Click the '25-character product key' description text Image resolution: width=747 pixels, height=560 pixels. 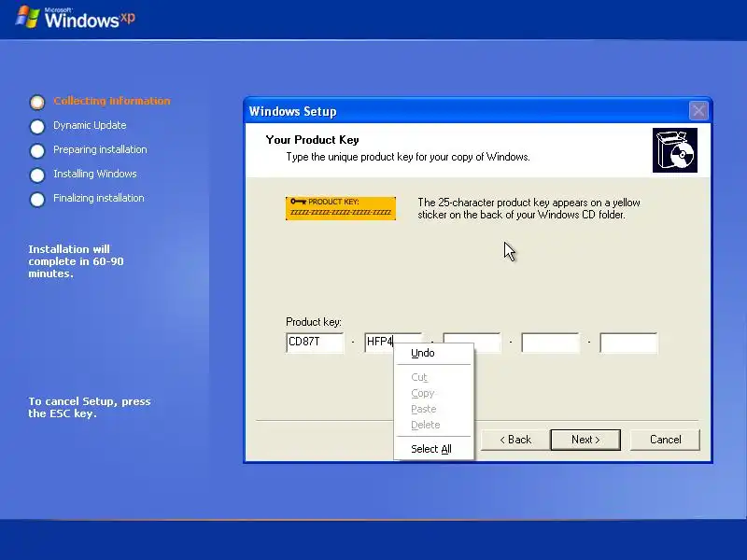pyautogui.click(x=529, y=208)
